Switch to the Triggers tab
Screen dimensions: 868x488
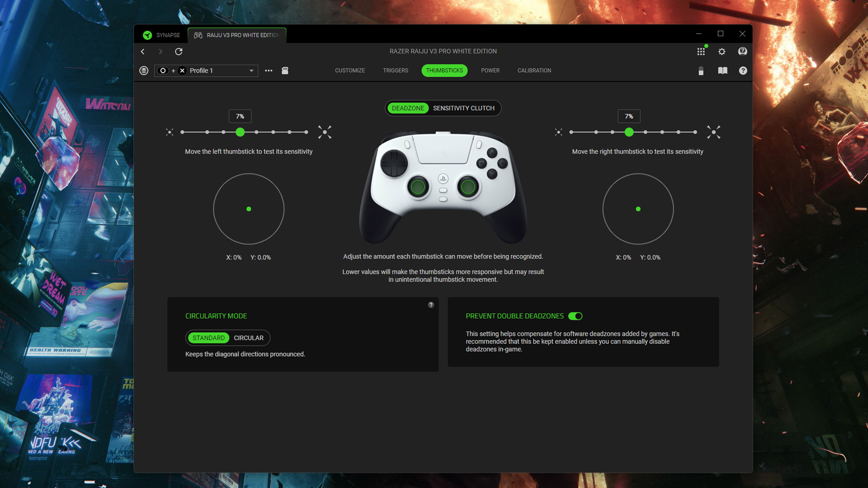[x=395, y=70]
